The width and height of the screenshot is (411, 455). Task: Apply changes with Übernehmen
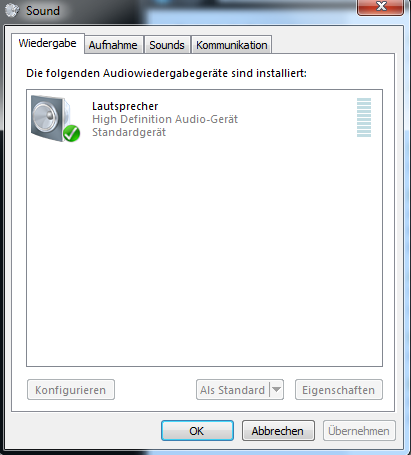click(x=359, y=431)
